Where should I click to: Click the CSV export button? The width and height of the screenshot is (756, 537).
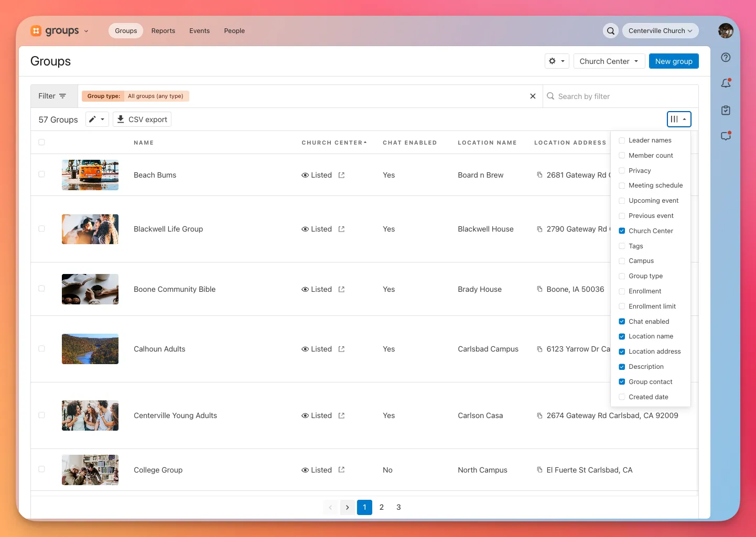pyautogui.click(x=142, y=119)
